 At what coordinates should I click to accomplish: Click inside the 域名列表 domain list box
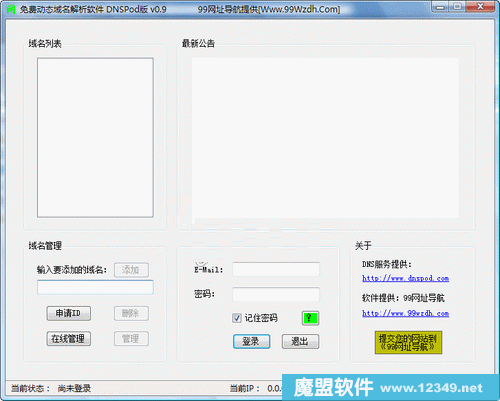[x=95, y=138]
